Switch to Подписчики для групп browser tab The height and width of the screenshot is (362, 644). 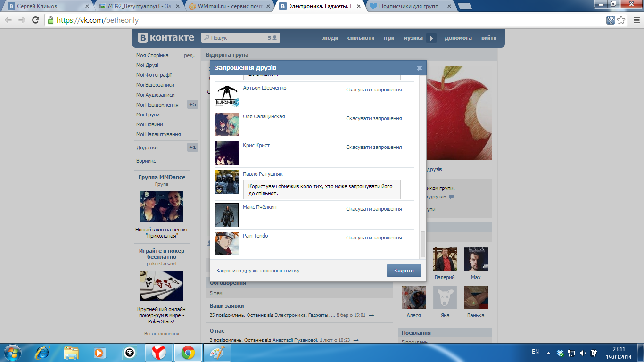410,7
